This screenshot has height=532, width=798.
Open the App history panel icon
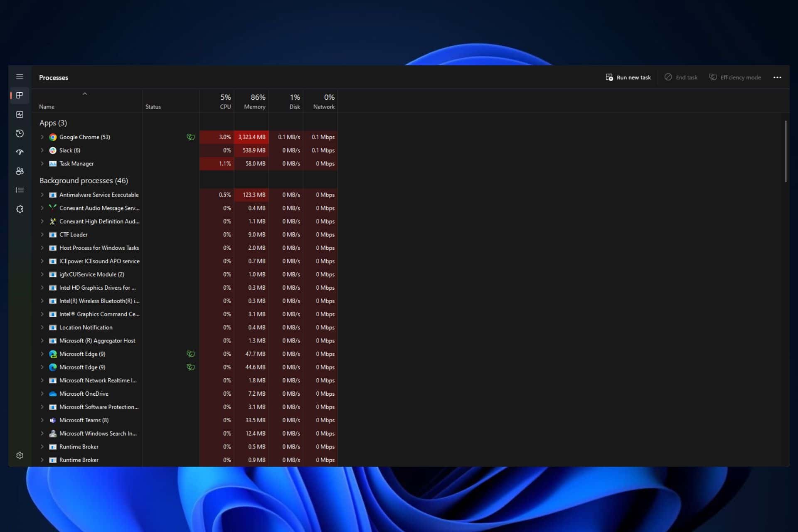20,133
